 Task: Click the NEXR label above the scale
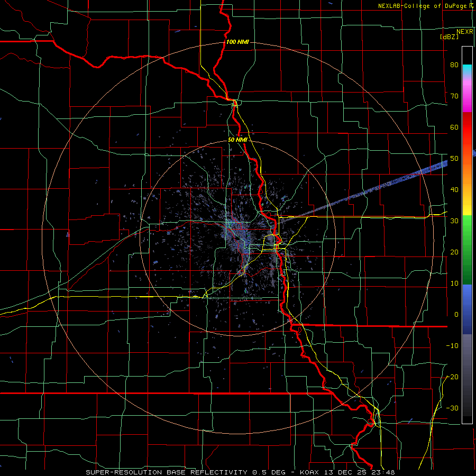[x=465, y=32]
